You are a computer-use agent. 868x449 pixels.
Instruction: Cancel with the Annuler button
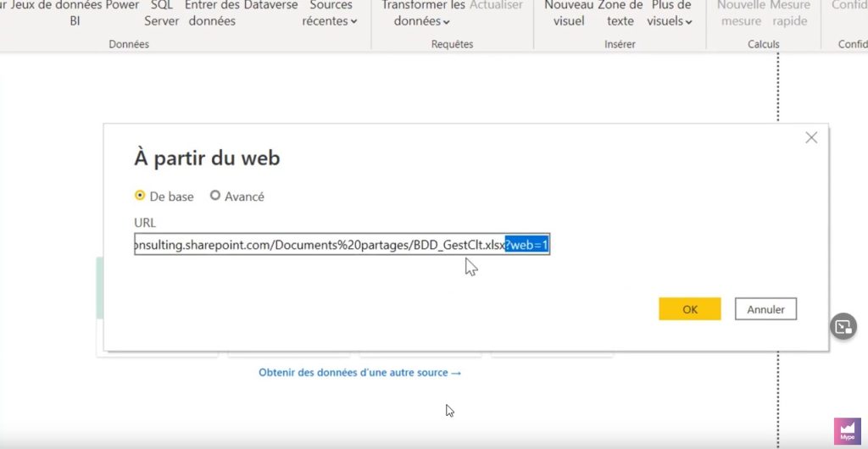click(765, 309)
